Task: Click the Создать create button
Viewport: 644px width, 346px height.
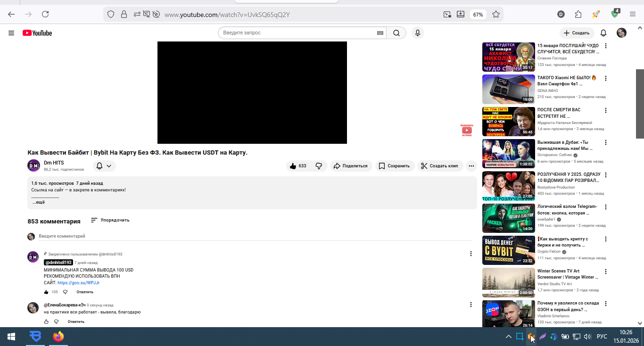Action: point(577,33)
